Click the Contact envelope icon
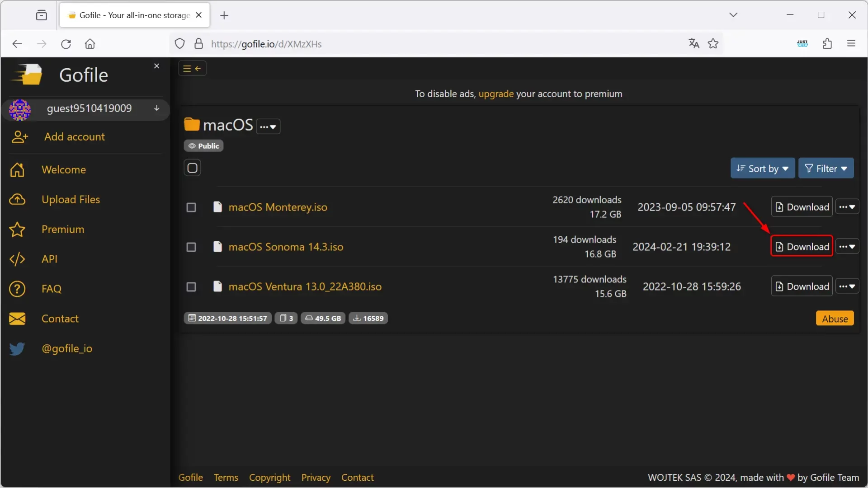This screenshot has height=488, width=868. [x=17, y=319]
